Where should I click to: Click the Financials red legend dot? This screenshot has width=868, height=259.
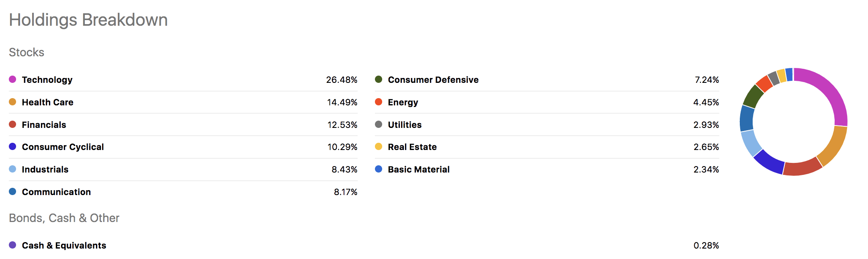tap(12, 124)
